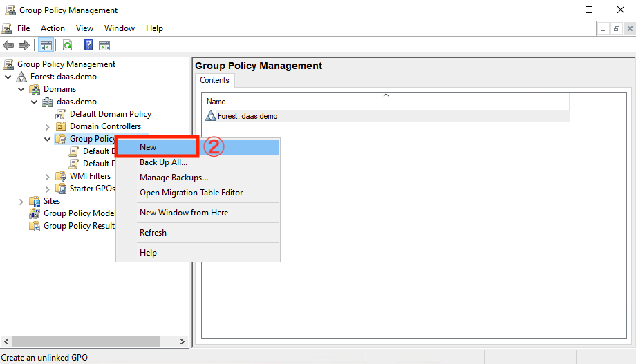
Task: Click the Default Domain Policy link icon
Action: [60, 114]
